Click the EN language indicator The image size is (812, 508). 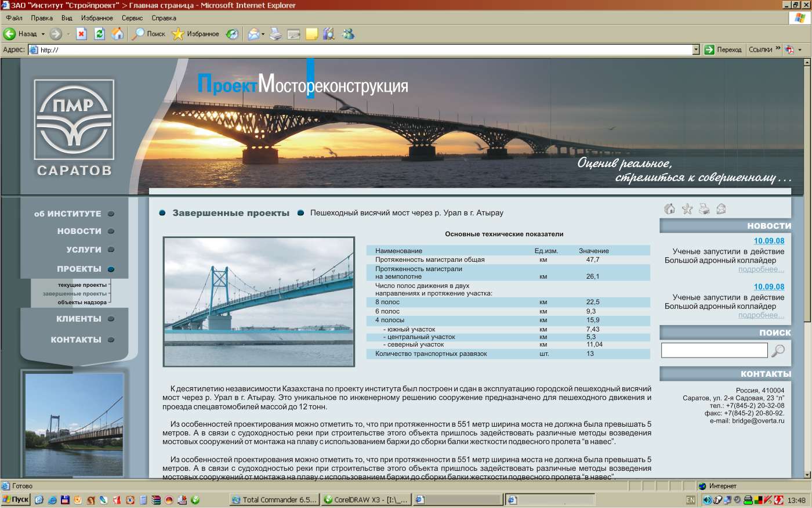tap(690, 499)
